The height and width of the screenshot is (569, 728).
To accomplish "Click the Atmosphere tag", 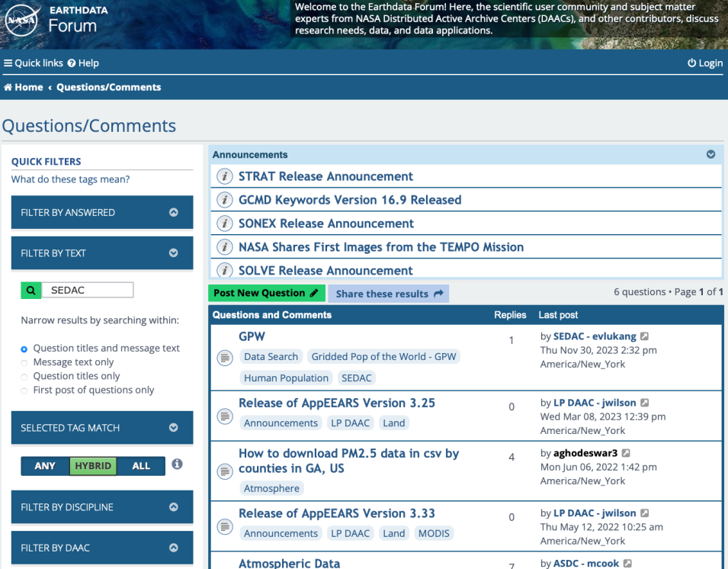I will click(271, 489).
